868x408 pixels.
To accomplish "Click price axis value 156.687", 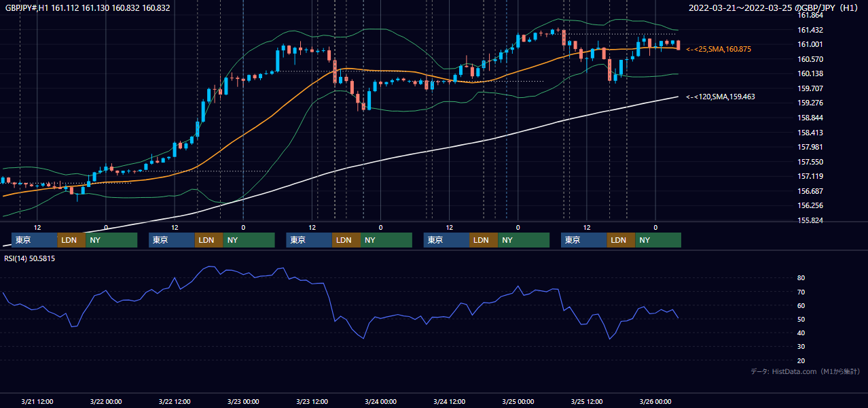I will (x=810, y=191).
